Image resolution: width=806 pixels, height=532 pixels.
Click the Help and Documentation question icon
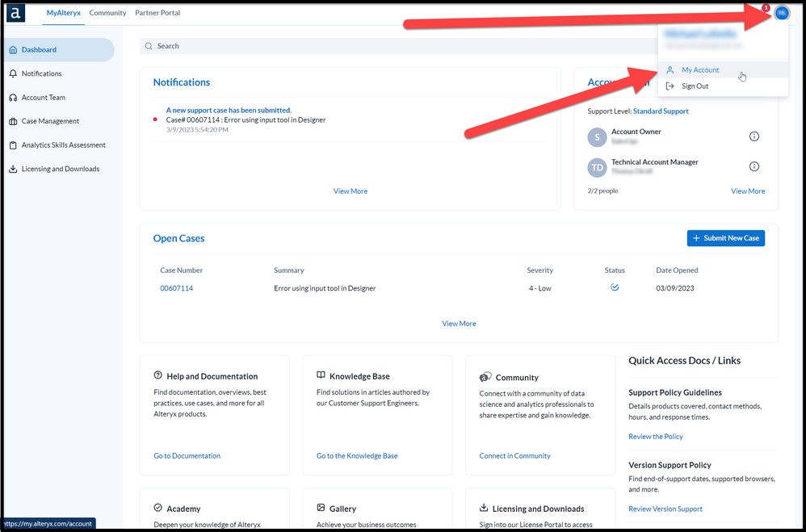[x=157, y=375]
